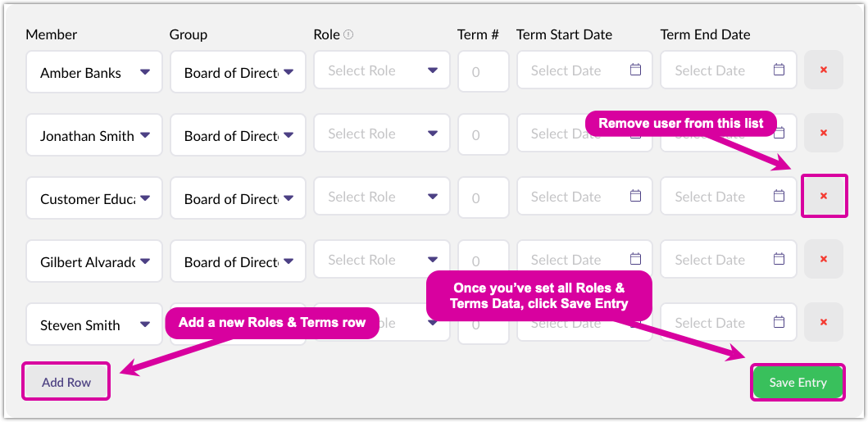Open calendar icon for Amber Banks end date
Image resolution: width=868 pixels, height=422 pixels.
coord(779,70)
